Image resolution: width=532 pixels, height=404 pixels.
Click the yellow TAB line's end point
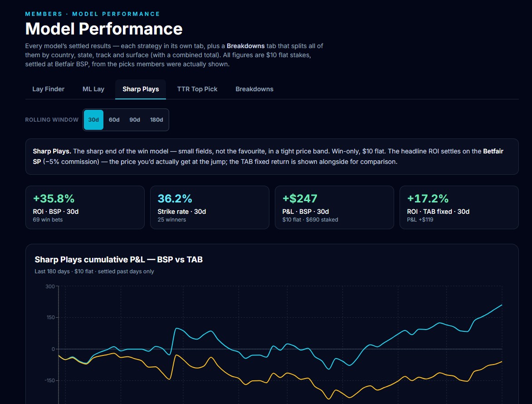[502, 362]
